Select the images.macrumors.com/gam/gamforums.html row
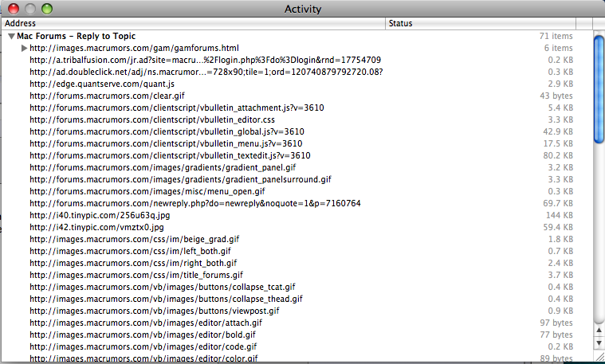This screenshot has width=605, height=364. tap(297, 49)
